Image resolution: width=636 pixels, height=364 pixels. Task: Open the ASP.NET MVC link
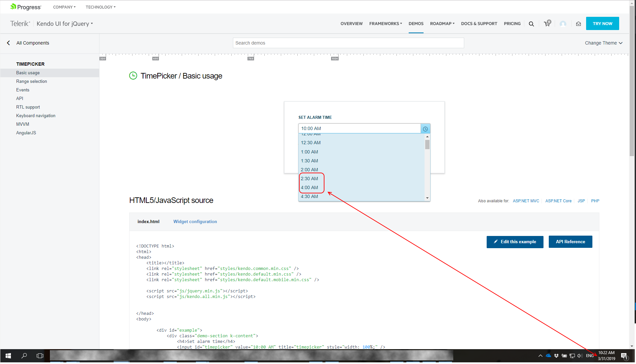tap(526, 201)
